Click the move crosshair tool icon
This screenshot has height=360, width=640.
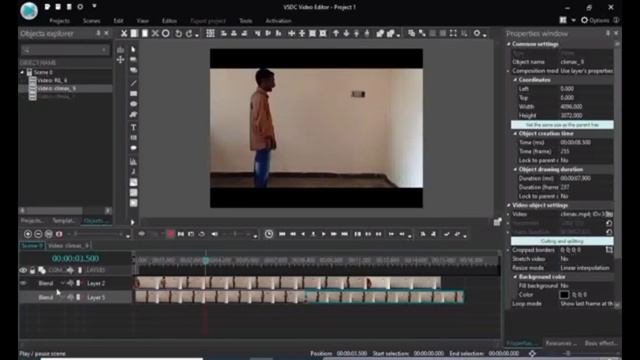click(120, 60)
